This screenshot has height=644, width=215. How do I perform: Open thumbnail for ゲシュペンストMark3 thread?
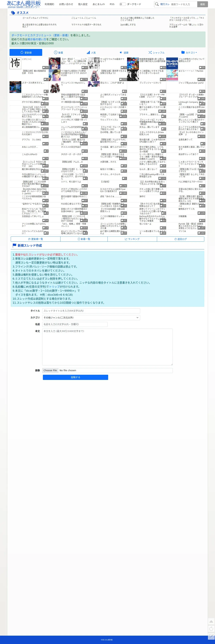[54, 87]
